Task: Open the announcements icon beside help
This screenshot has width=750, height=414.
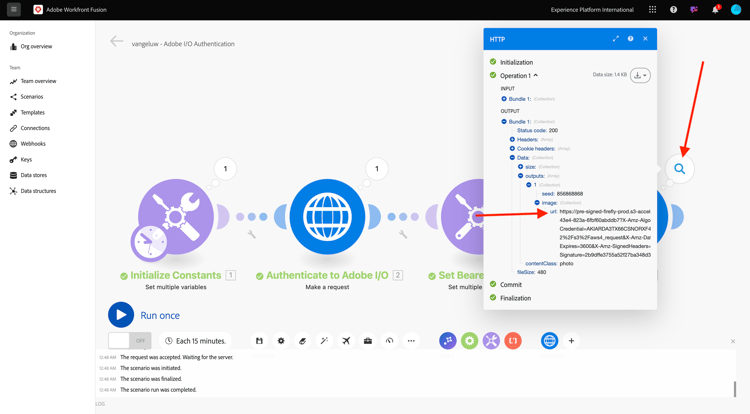Action: tap(694, 10)
